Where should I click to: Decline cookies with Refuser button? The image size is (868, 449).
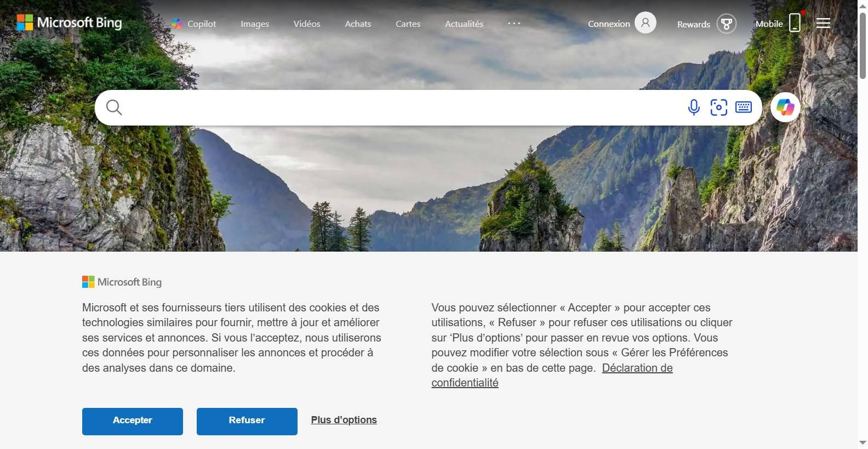click(x=247, y=422)
